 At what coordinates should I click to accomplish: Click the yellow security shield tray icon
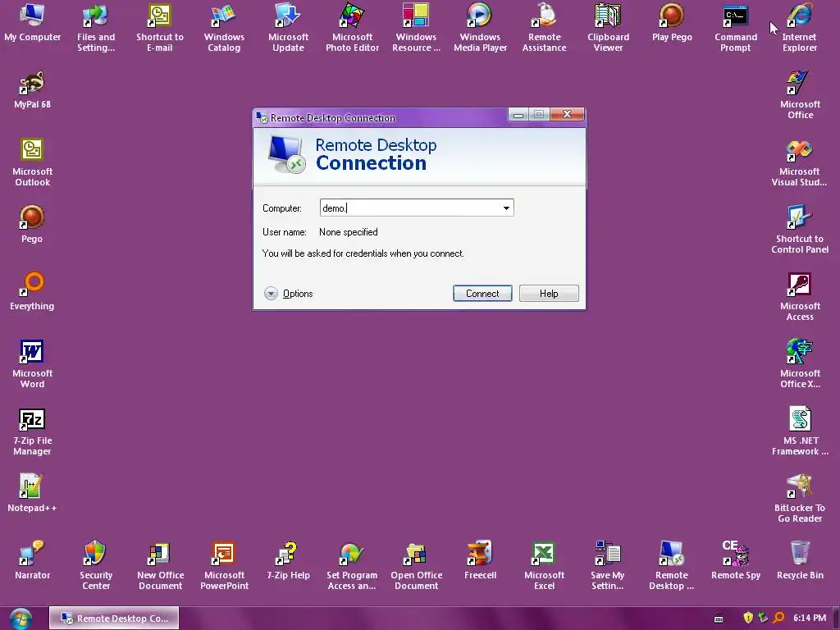click(748, 618)
